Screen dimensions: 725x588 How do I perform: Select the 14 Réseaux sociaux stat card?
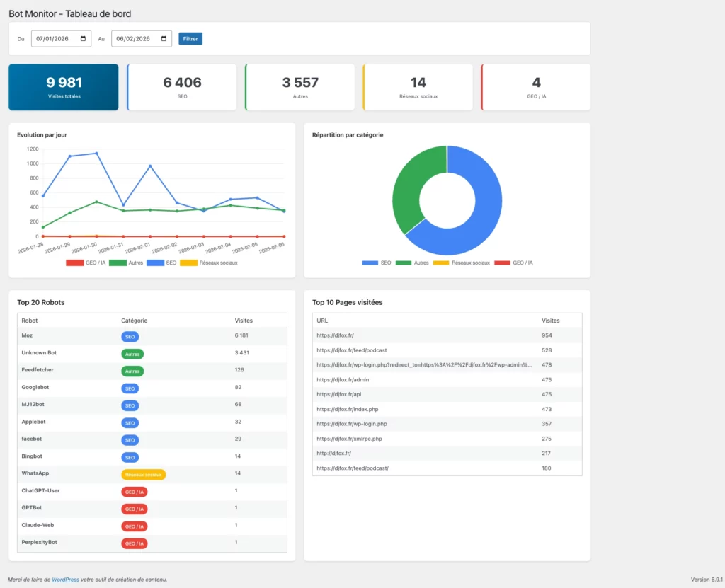[418, 87]
